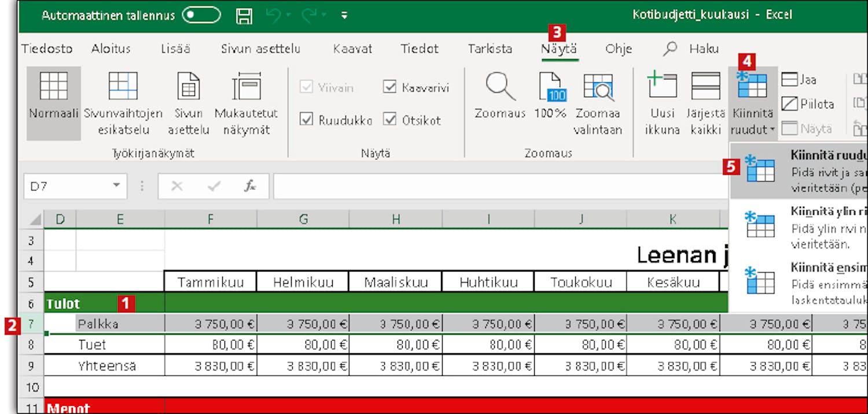Switch to Sivun asettelu view icon
868x414 pixels.
pos(188,87)
